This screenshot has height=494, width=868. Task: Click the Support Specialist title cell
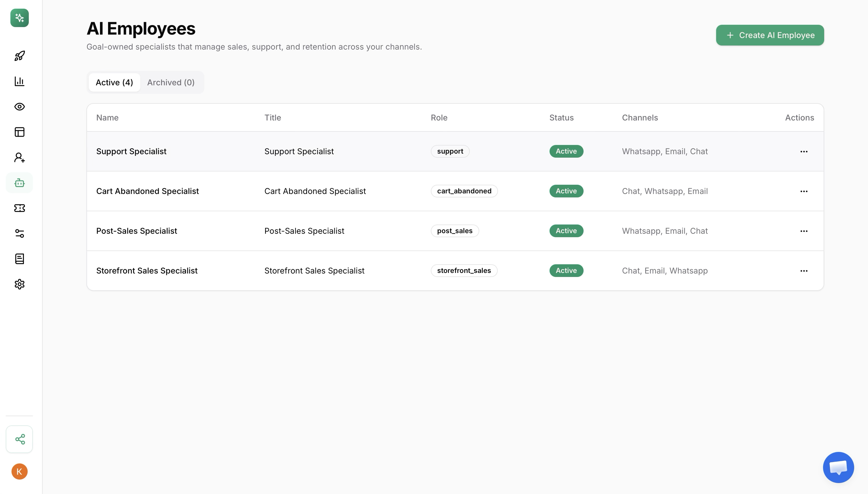[x=299, y=151]
